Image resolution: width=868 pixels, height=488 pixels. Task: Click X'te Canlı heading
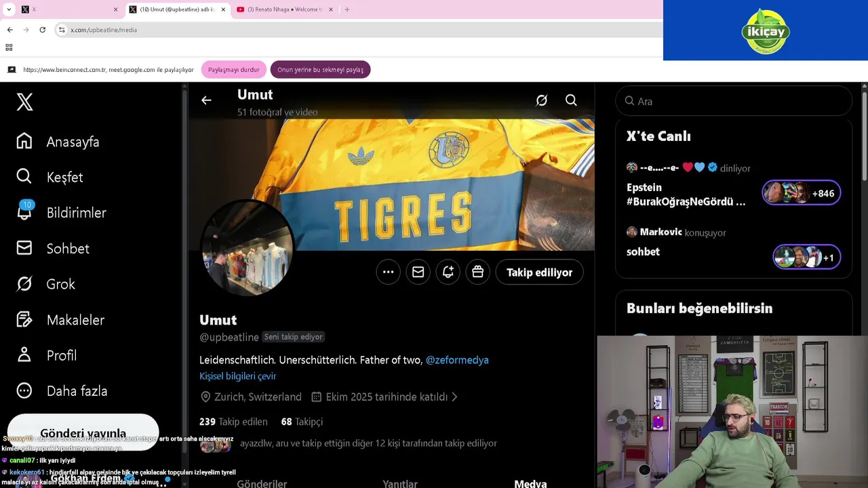pos(658,136)
